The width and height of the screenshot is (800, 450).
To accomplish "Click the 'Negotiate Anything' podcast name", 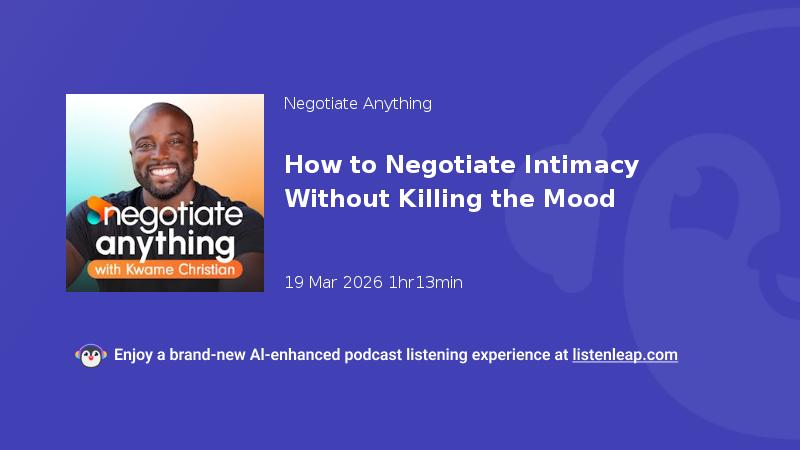I will coord(358,104).
